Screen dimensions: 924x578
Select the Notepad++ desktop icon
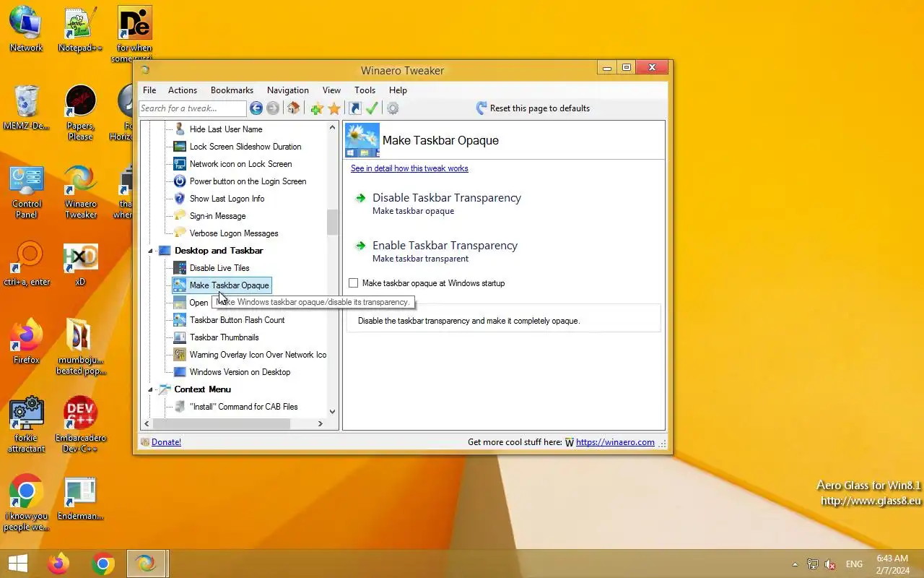(x=80, y=30)
